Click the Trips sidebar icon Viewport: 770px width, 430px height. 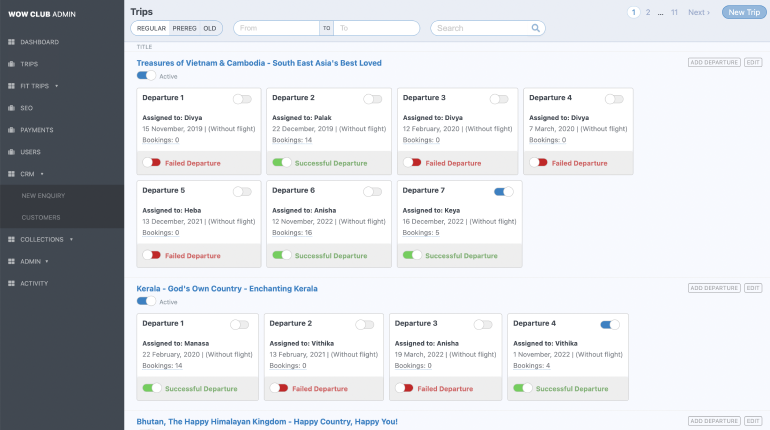(x=11, y=64)
